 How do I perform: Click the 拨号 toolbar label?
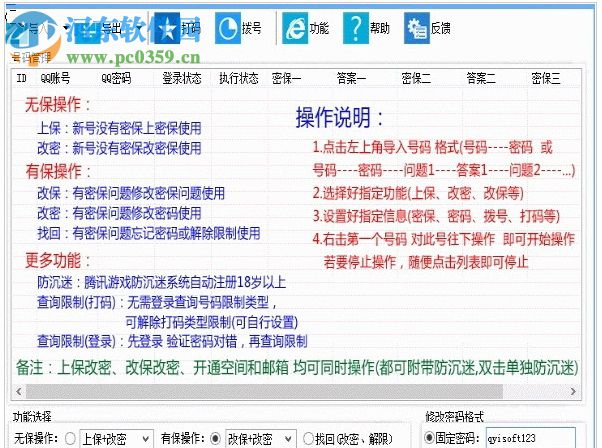(x=251, y=28)
